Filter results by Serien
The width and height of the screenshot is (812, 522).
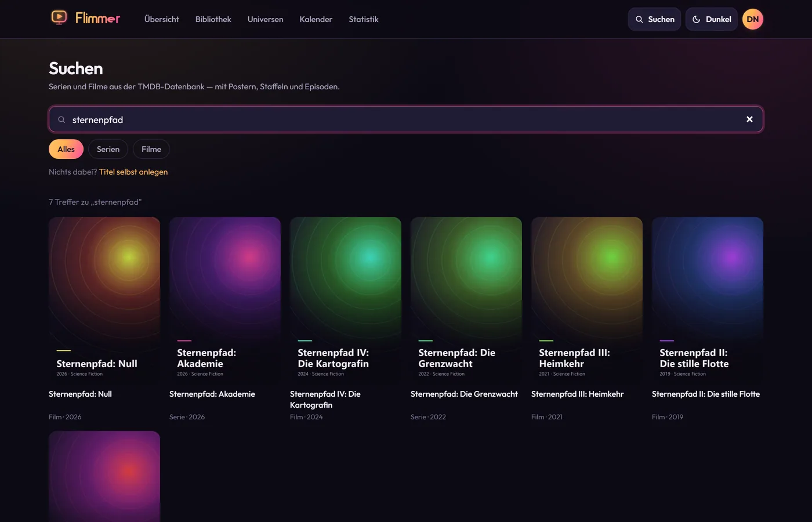click(108, 149)
